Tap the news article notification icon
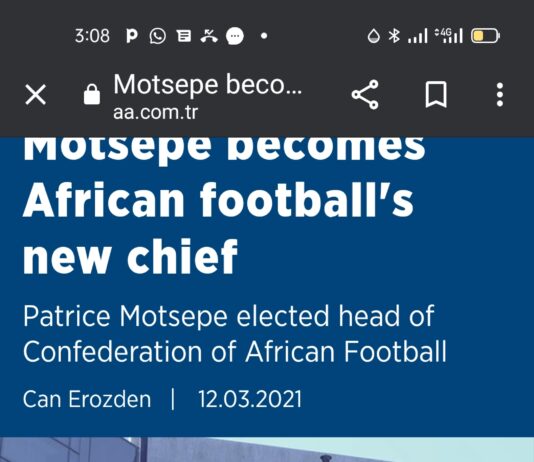Screen dimensions: 534x462 [x=184, y=36]
